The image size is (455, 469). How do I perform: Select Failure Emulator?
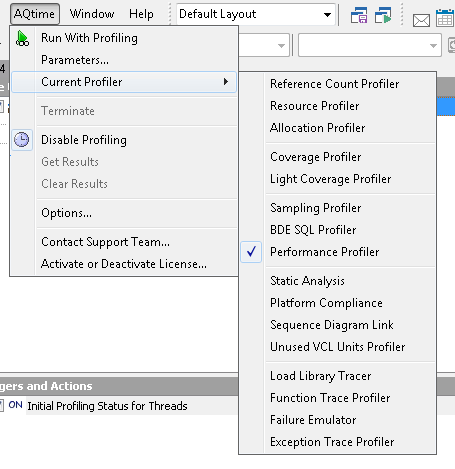(337, 420)
